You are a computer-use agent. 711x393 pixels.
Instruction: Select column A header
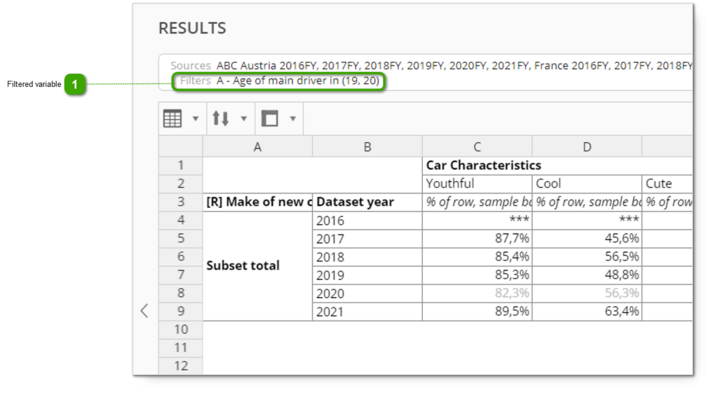coord(258,147)
